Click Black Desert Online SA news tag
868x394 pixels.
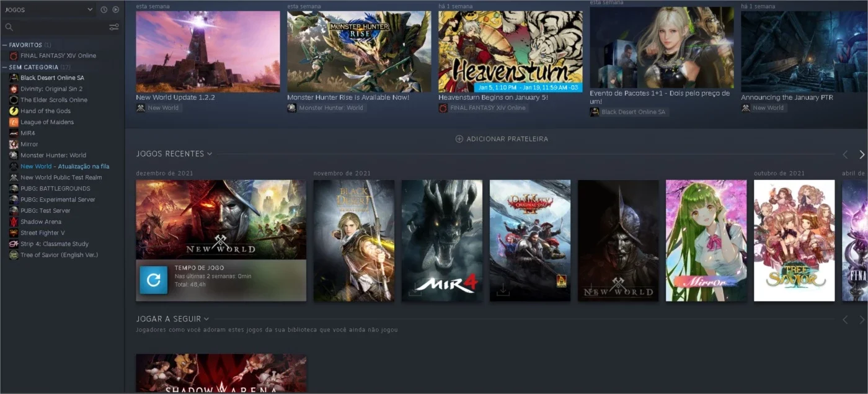tap(628, 112)
